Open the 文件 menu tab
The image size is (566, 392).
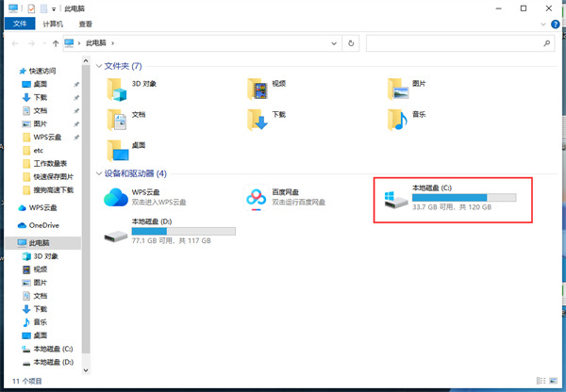pyautogui.click(x=19, y=23)
